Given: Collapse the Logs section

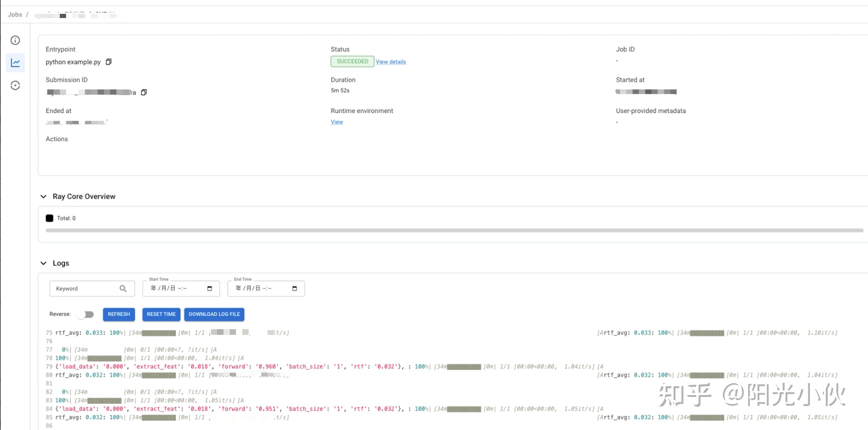Looking at the screenshot, I should coord(43,263).
